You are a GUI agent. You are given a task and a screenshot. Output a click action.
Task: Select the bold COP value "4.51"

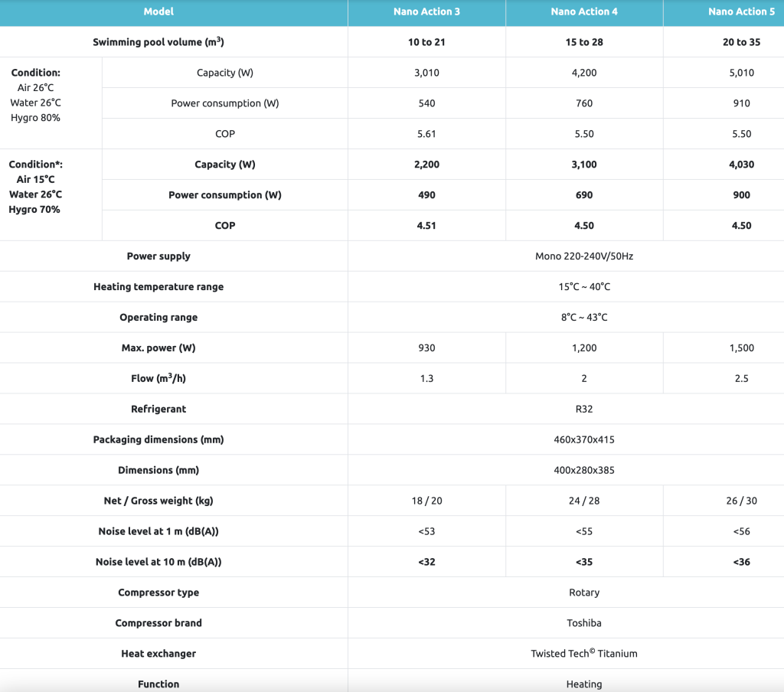coord(426,226)
